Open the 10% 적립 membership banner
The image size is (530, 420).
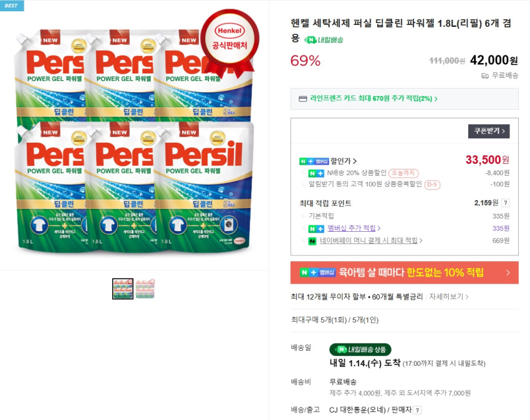[x=404, y=272]
